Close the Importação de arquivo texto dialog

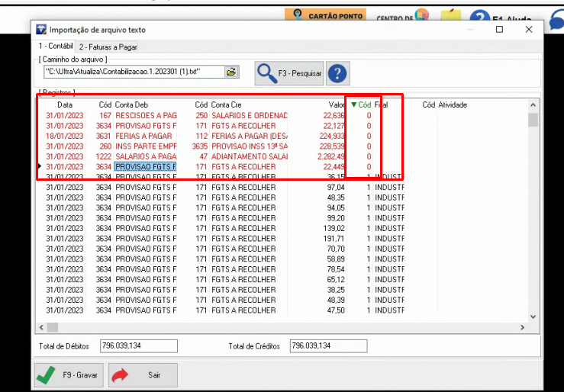coord(529,30)
